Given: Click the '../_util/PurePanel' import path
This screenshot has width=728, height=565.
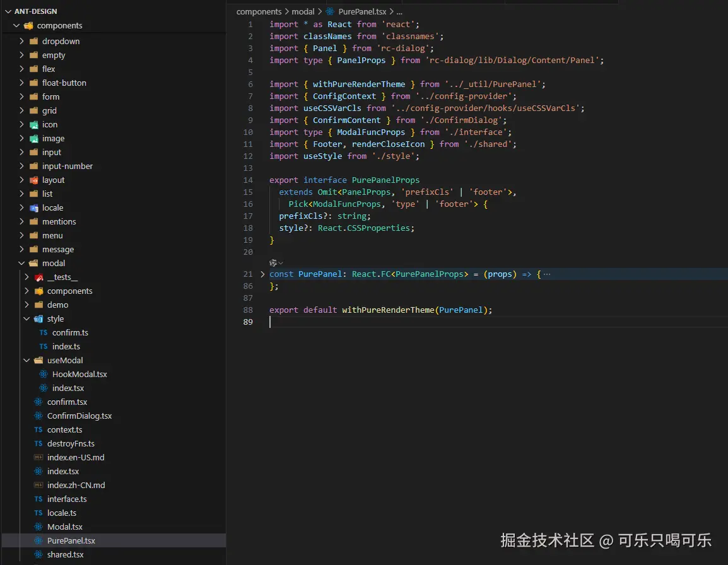Looking at the screenshot, I should 493,84.
